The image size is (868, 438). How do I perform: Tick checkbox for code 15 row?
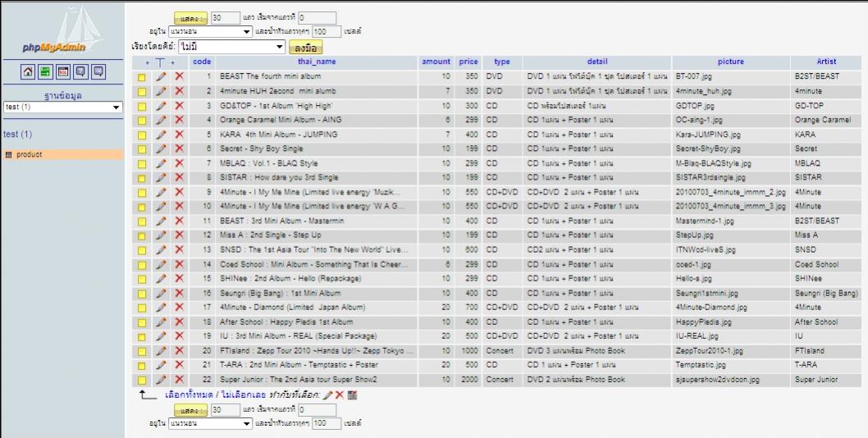142,280
